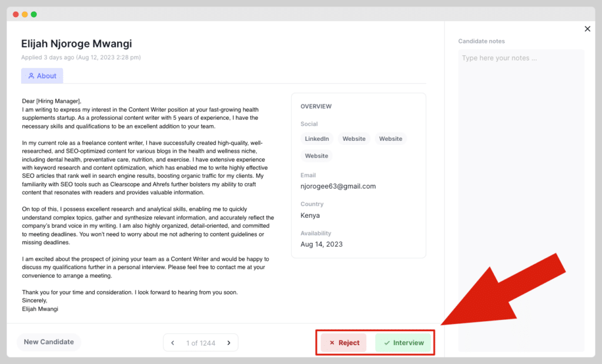Screen dimensions: 602x364
Task: Click the red macOS close button
Action: [16, 14]
